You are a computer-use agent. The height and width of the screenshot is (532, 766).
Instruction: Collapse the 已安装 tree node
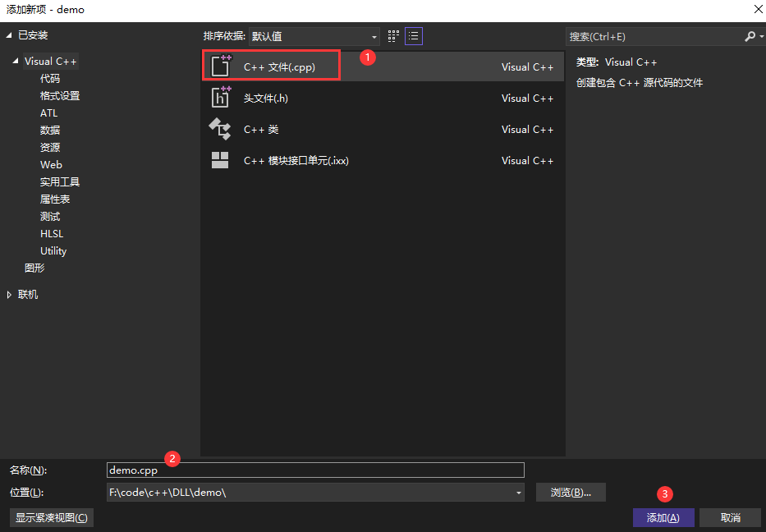9,35
